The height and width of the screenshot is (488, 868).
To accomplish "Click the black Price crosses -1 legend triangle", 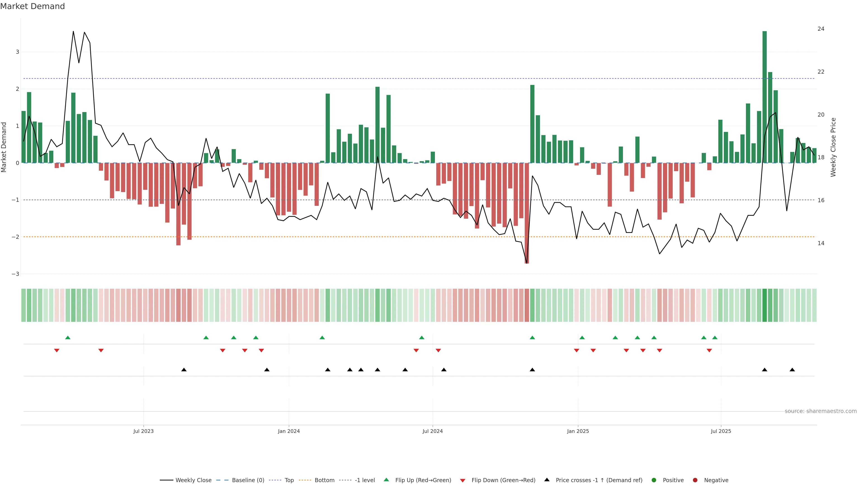I will point(547,480).
